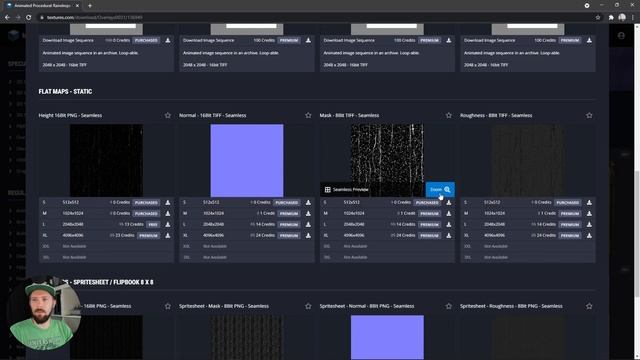Viewport: 640px width, 360px height.
Task: Reload the textures.com page
Action: tap(29, 18)
